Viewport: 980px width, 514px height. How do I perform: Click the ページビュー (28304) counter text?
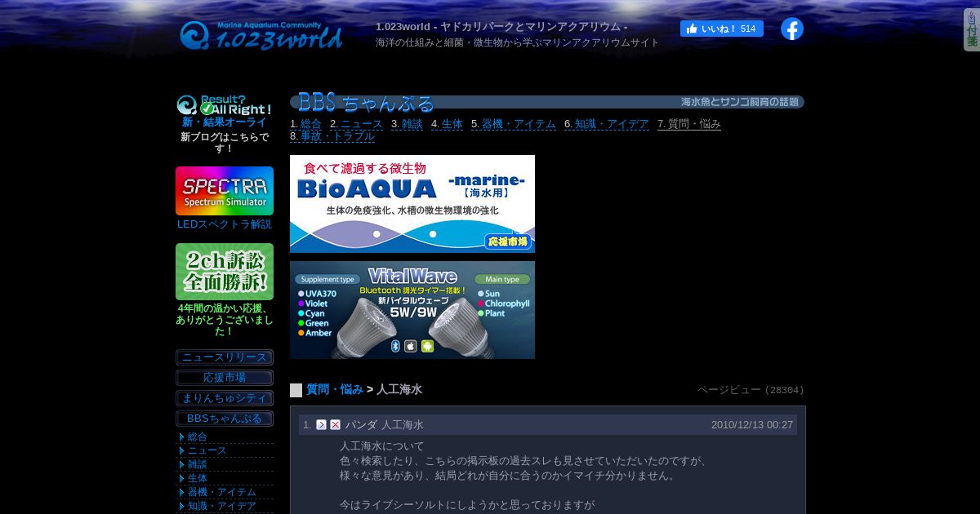click(751, 390)
